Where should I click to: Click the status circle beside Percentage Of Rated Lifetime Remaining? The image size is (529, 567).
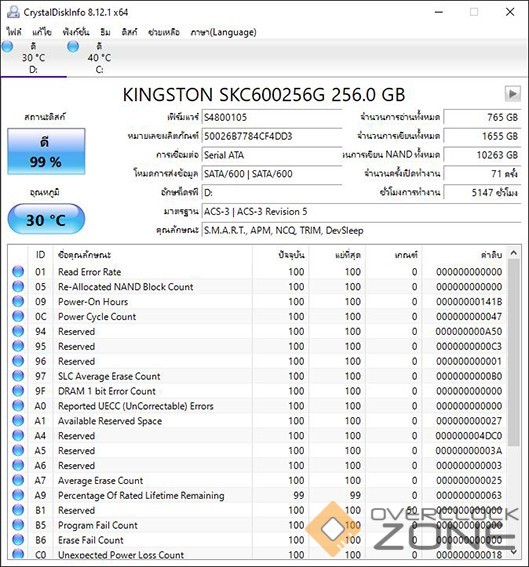(x=18, y=495)
